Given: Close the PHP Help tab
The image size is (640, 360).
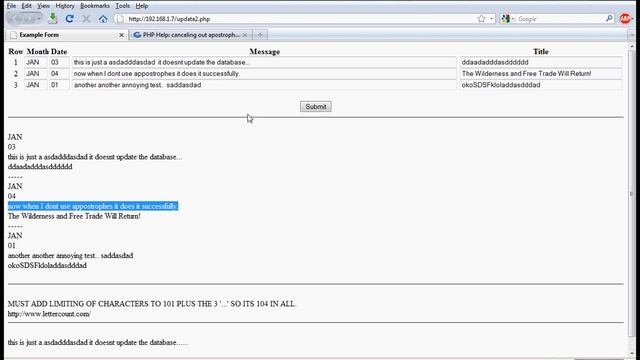Looking at the screenshot, I should coord(245,35).
